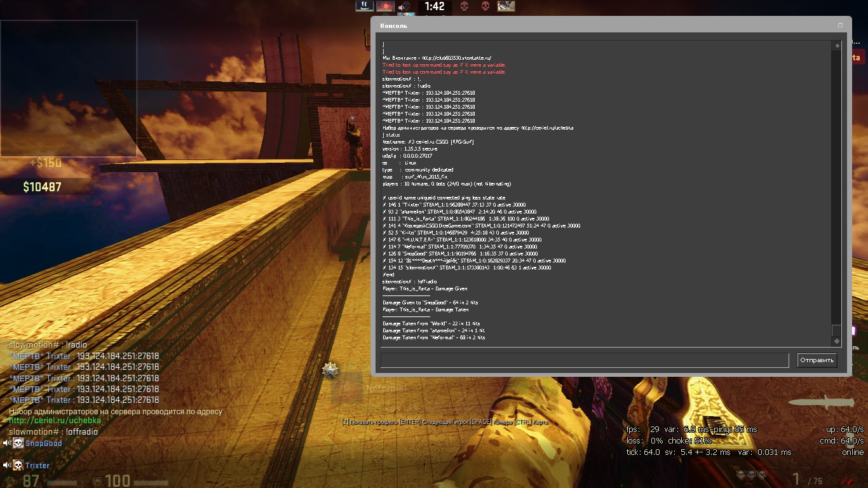The width and height of the screenshot is (868, 488).
Task: Click the console 'map : surf_4fun_2015_fix' line
Action: point(414,177)
